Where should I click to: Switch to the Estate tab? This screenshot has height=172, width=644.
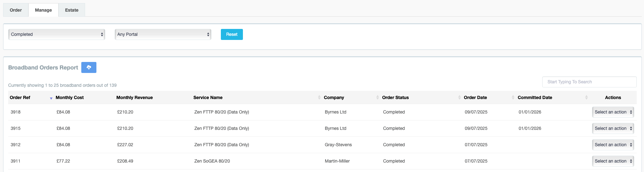pos(72,10)
